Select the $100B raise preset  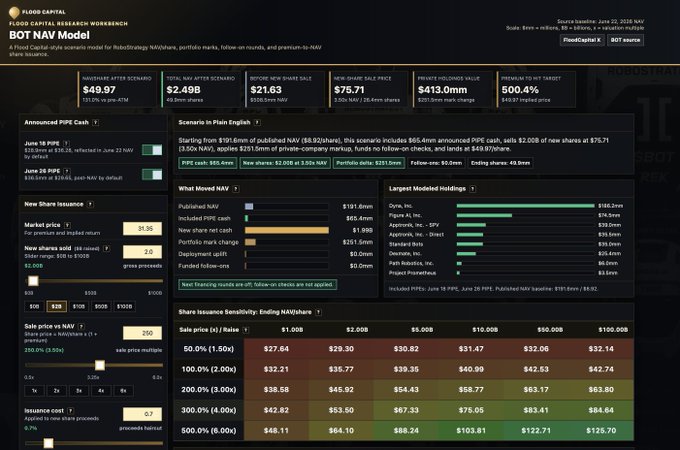tap(124, 307)
